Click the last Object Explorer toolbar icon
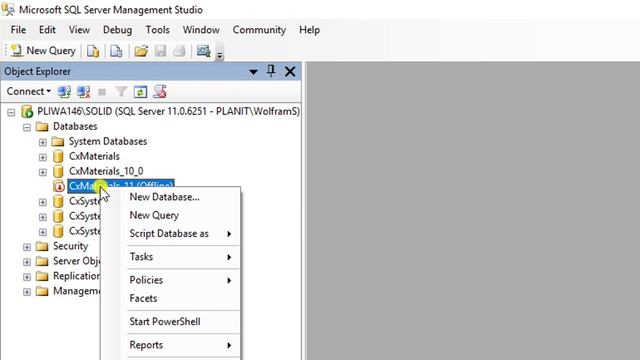This screenshot has height=360, width=640. pyautogui.click(x=160, y=92)
